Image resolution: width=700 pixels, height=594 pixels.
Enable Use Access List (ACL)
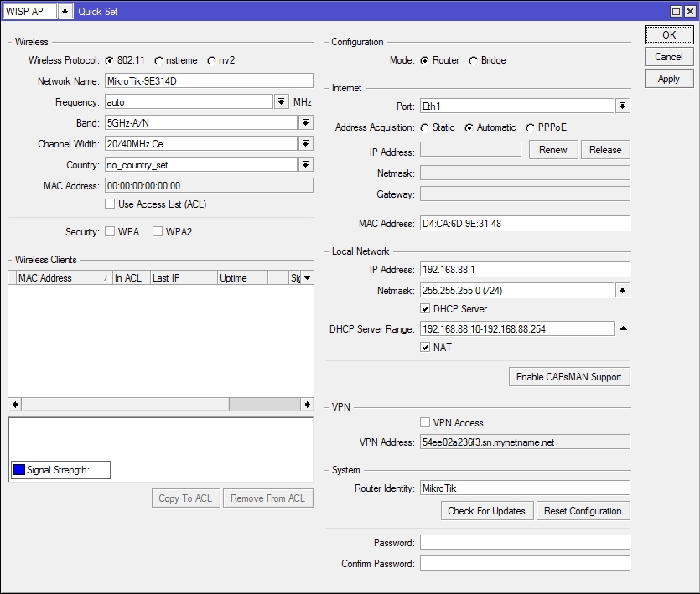coord(110,204)
